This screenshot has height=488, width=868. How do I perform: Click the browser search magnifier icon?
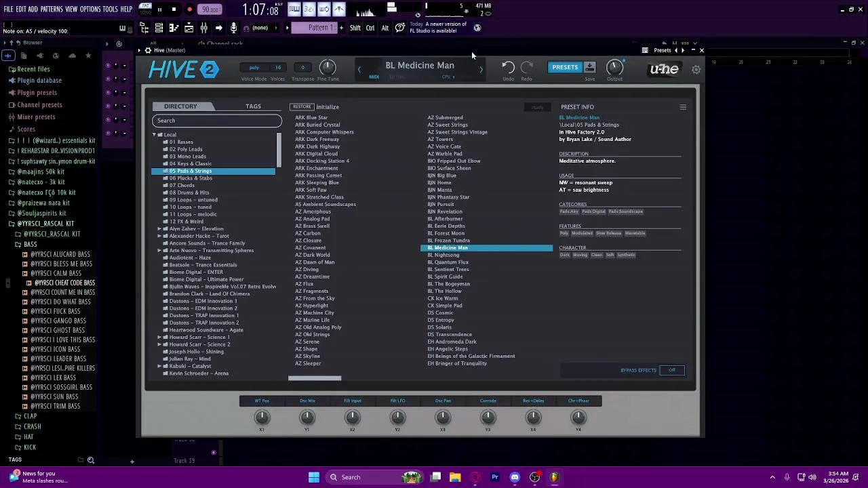[x=90, y=460]
